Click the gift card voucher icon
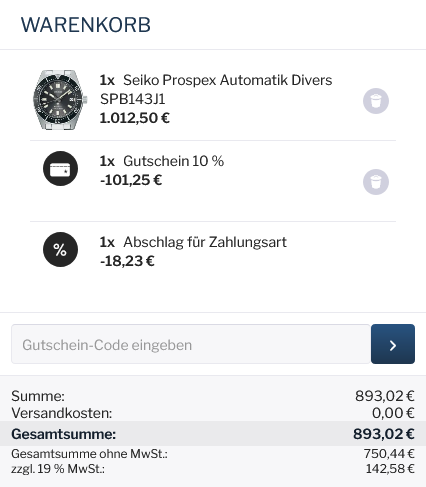 tap(60, 168)
